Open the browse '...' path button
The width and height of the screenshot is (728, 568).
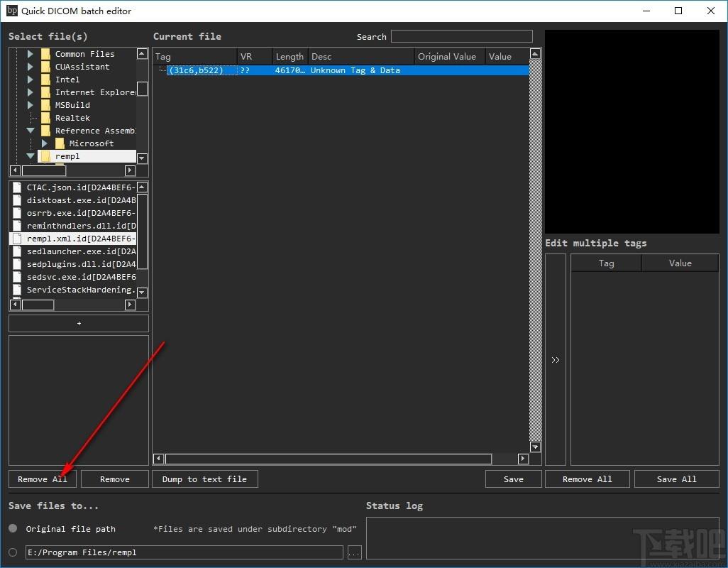pyautogui.click(x=354, y=552)
